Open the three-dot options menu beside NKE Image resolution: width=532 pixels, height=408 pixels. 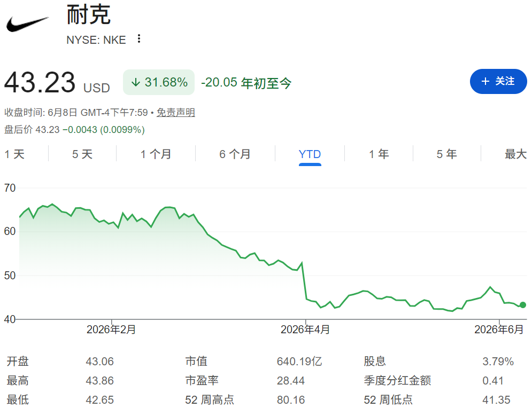coord(139,38)
